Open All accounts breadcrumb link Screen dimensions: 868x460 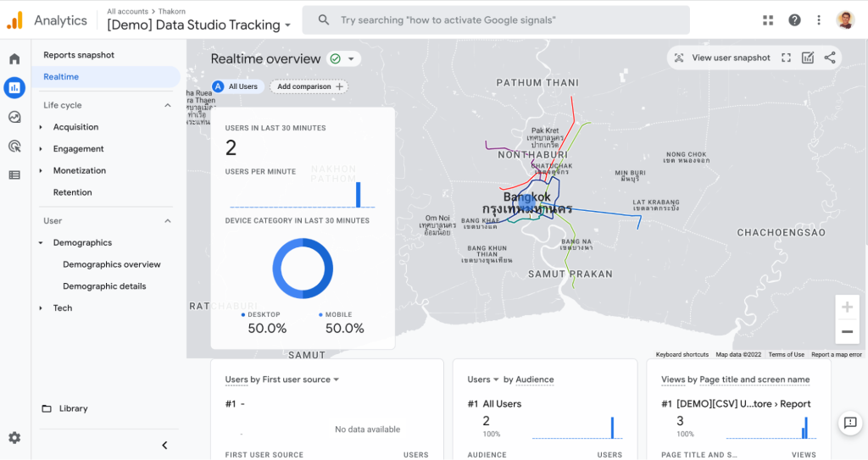click(127, 11)
